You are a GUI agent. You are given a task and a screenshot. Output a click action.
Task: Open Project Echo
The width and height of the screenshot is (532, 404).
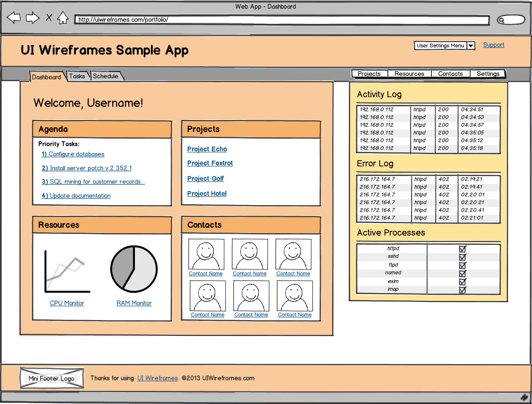[207, 149]
